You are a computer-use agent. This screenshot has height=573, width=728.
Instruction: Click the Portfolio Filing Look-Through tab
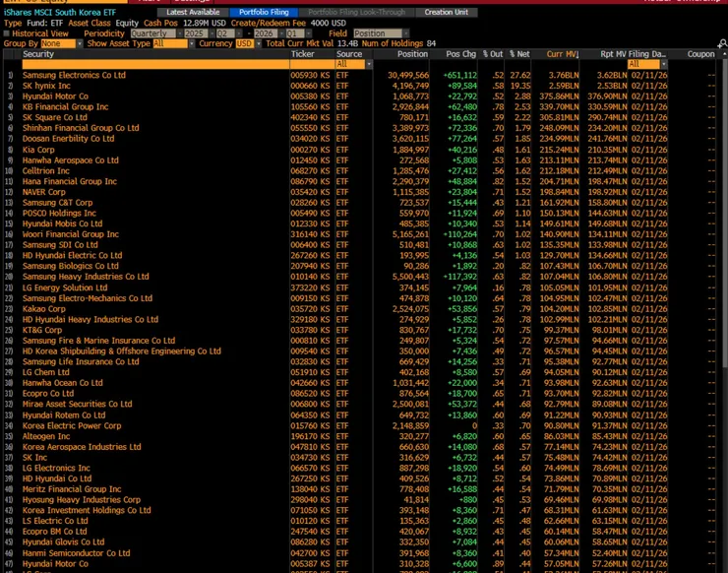[x=356, y=12]
